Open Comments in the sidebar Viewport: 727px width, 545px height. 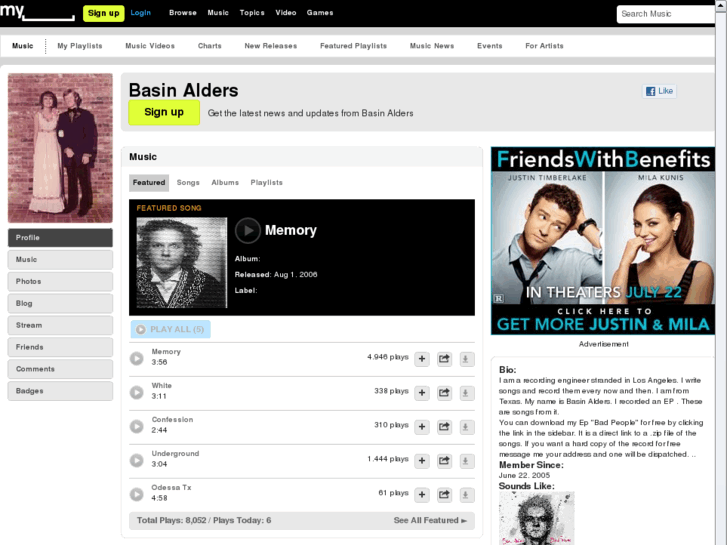coord(60,369)
